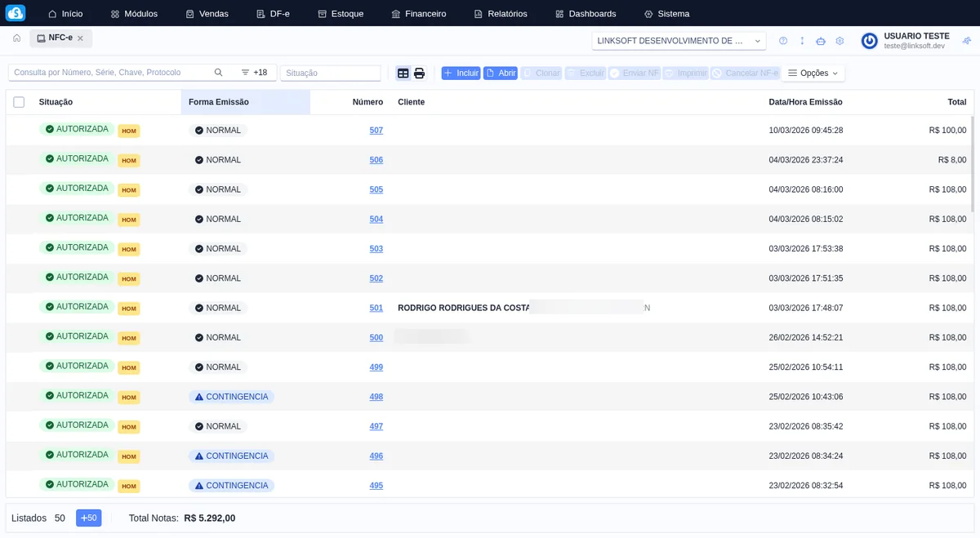Open the LINKSOFT DESENVOLVIMENTO company selector
Screen dimensions: 980x538
pyautogui.click(x=679, y=41)
